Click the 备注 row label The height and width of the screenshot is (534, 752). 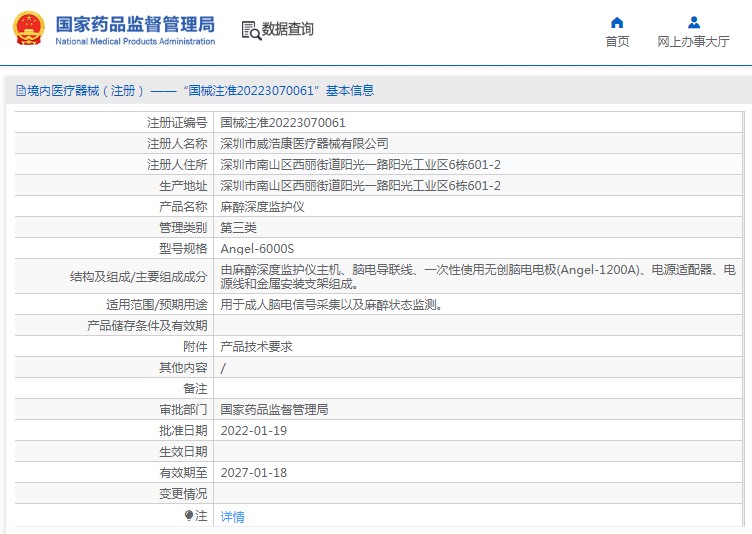(x=195, y=389)
